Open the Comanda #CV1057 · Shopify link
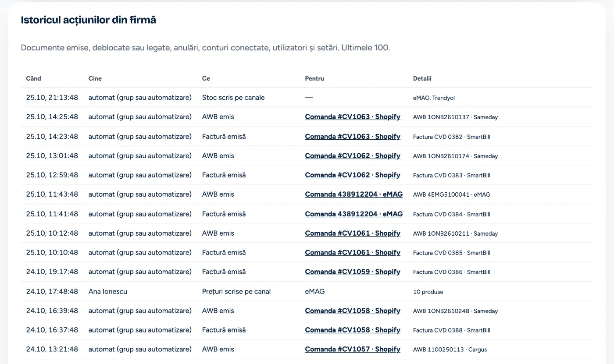 [353, 349]
